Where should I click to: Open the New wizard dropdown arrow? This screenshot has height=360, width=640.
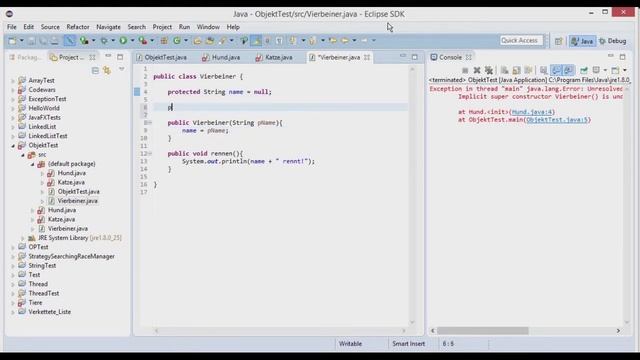pos(22,40)
